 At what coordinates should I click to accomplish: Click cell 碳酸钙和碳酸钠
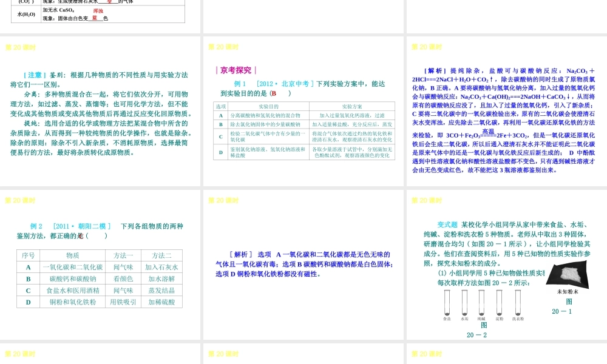pos(72,279)
